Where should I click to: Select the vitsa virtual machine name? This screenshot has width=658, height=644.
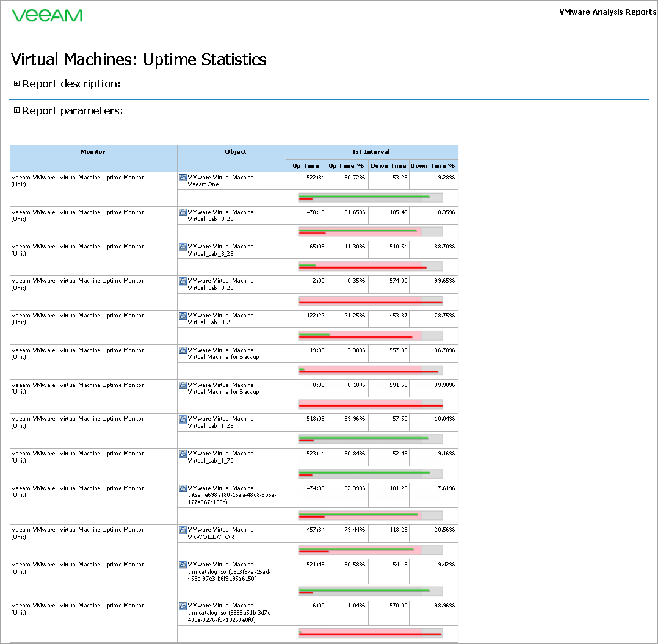(232, 499)
